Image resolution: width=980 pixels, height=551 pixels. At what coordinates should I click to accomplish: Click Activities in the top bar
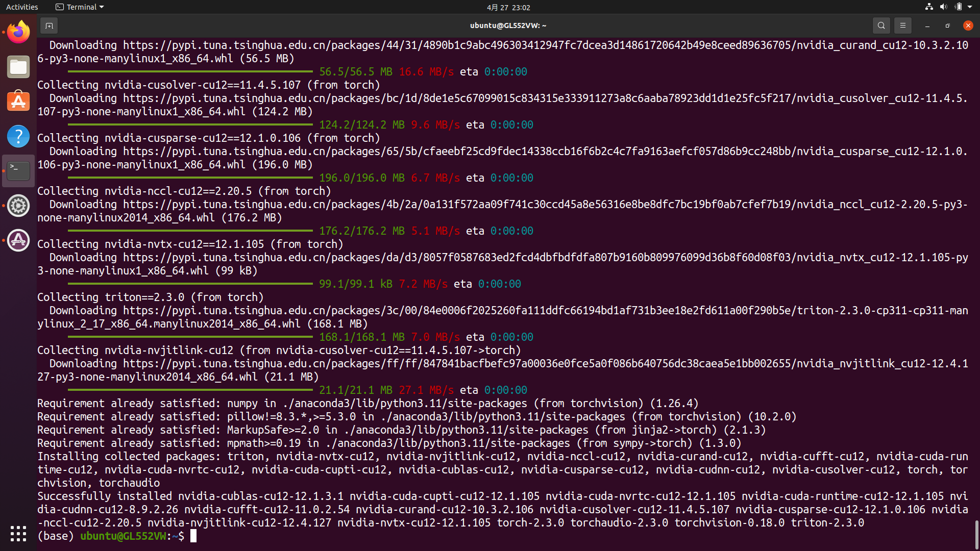(21, 7)
